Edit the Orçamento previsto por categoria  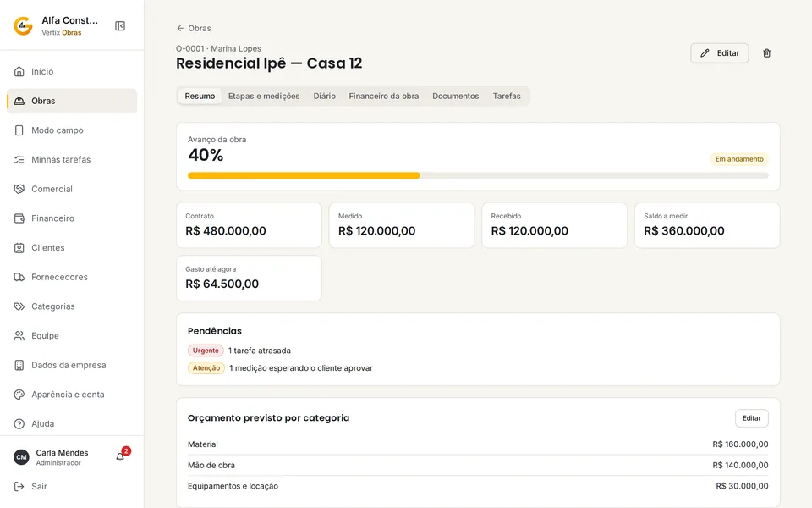tap(751, 418)
